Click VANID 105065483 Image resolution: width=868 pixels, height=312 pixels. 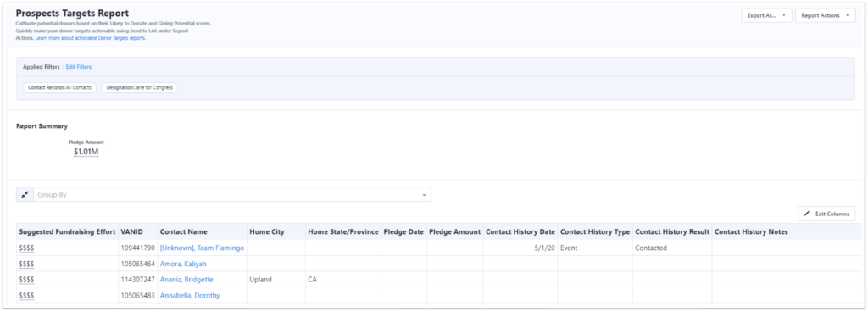138,295
